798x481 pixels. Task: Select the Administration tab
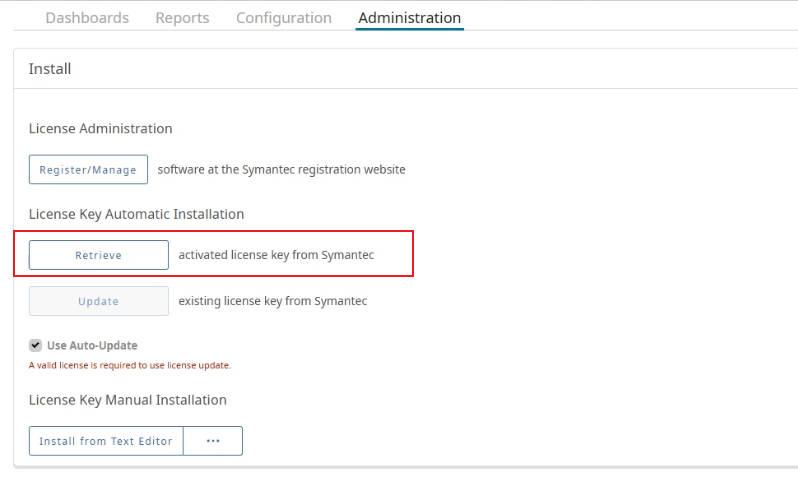click(x=410, y=18)
